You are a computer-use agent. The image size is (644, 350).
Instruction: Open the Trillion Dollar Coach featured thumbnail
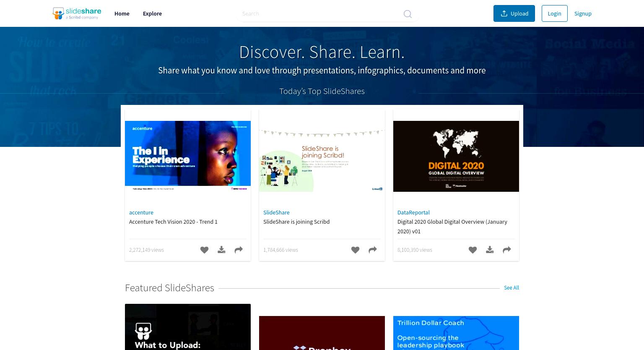pyautogui.click(x=456, y=333)
